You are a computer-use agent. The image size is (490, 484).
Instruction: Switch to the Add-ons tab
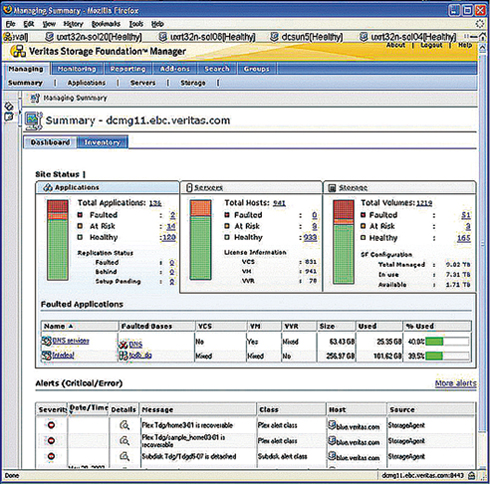[175, 69]
